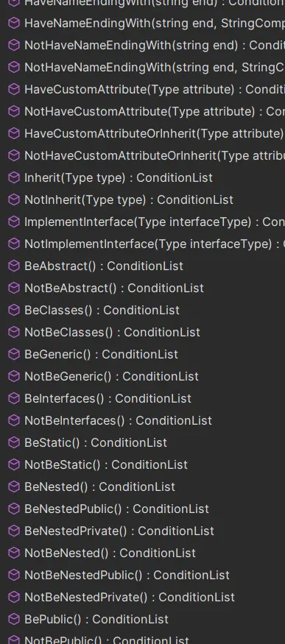This screenshot has height=644, width=285.
Task: Jump to BeNestedPrivate() method
Action: pyautogui.click(x=119, y=531)
